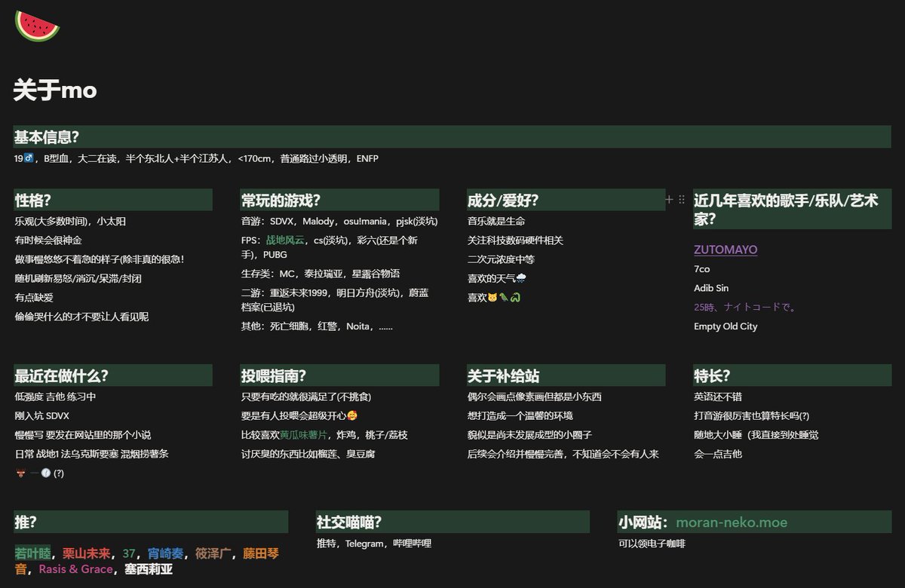The height and width of the screenshot is (588, 905).
Task: Click the 常玩的游戏? heading
Action: 339,200
